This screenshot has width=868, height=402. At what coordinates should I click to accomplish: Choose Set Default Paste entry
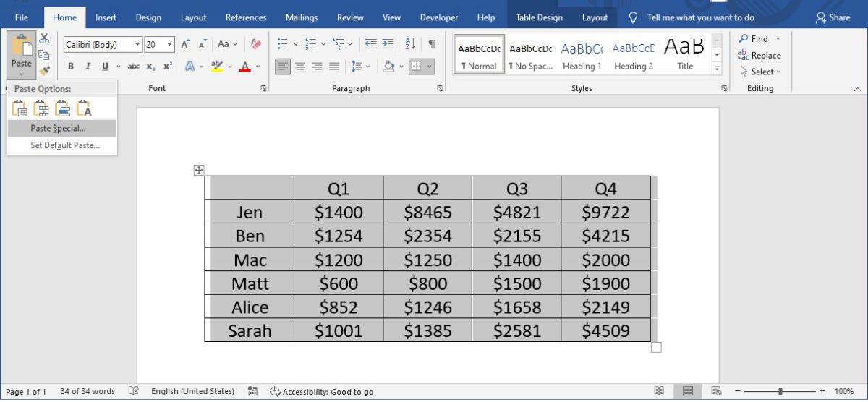click(62, 145)
